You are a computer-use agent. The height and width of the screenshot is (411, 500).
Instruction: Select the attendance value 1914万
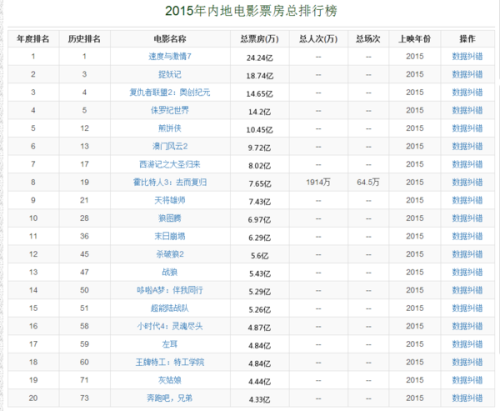(318, 182)
